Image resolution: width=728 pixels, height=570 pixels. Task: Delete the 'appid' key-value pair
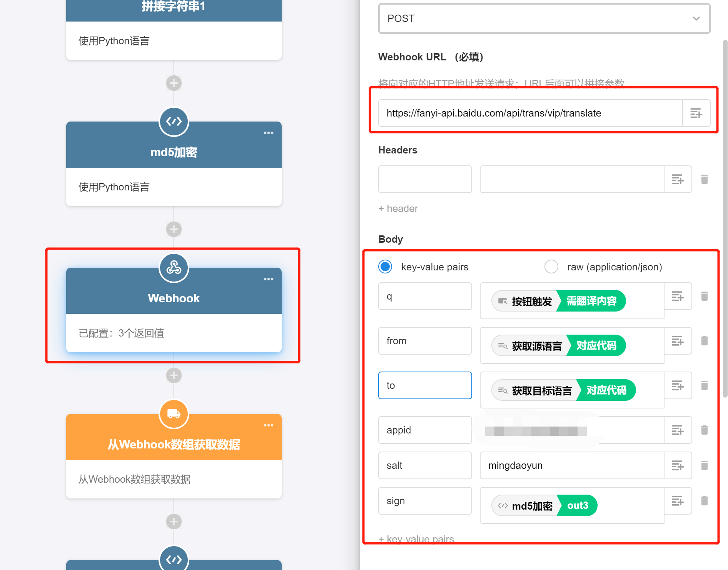(705, 430)
